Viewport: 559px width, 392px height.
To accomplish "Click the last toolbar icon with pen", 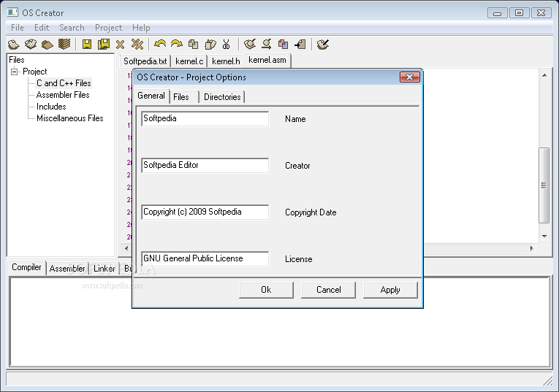I will point(323,45).
